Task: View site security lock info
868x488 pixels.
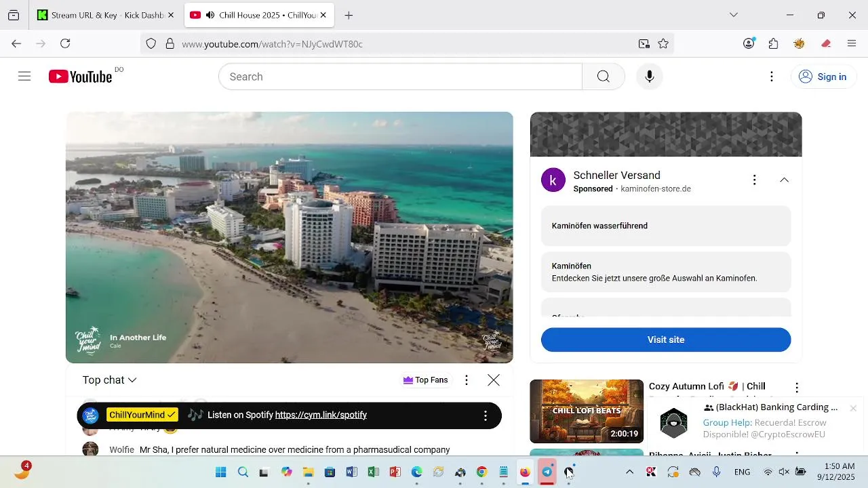Action: (x=170, y=43)
